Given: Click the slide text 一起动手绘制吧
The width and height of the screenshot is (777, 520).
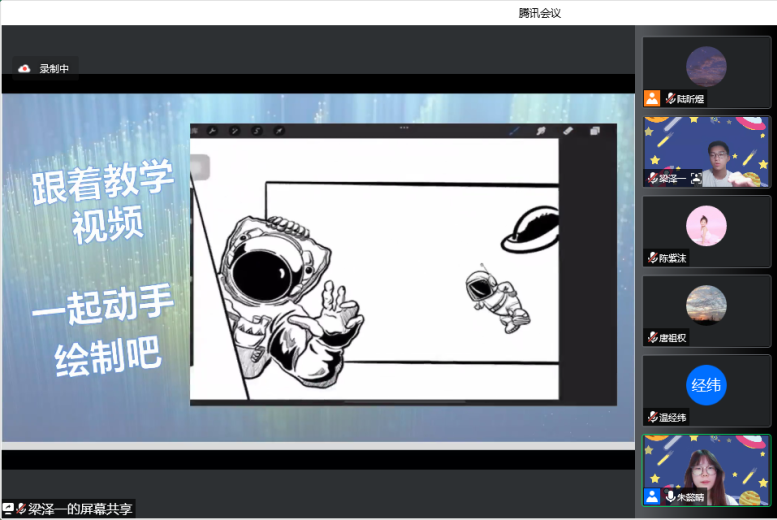Looking at the screenshot, I should tap(105, 330).
